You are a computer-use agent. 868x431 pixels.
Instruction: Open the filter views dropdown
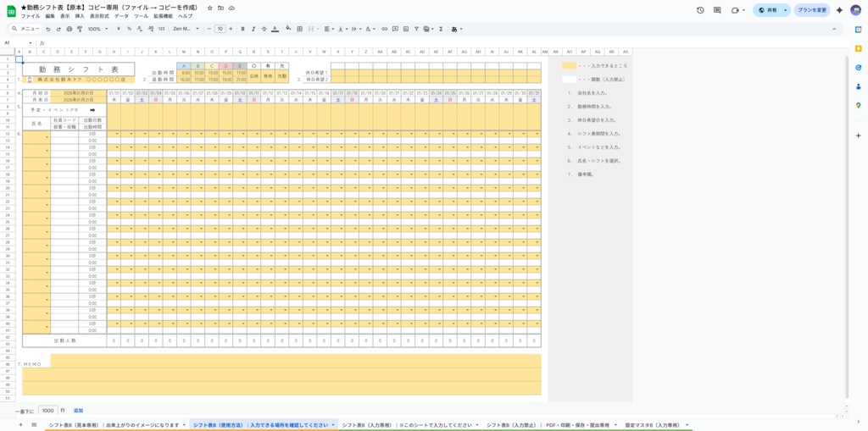[x=428, y=29]
